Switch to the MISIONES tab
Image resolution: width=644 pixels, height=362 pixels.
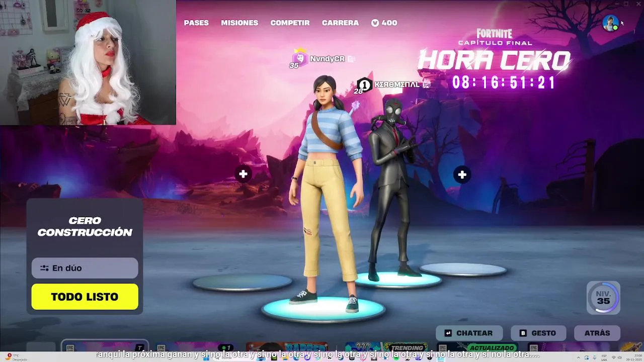pos(239,23)
